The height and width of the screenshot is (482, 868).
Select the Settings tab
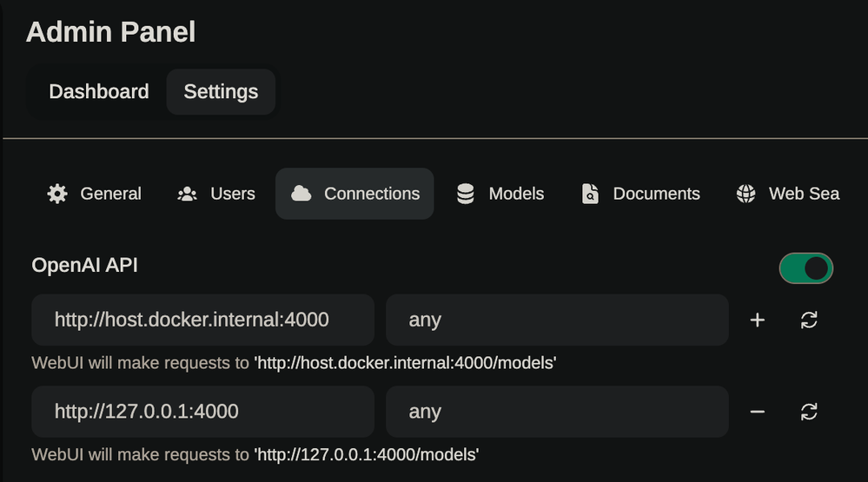click(x=221, y=92)
